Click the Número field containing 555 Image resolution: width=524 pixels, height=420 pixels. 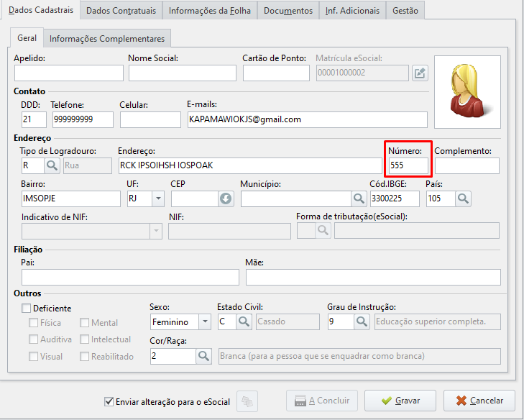coord(408,165)
